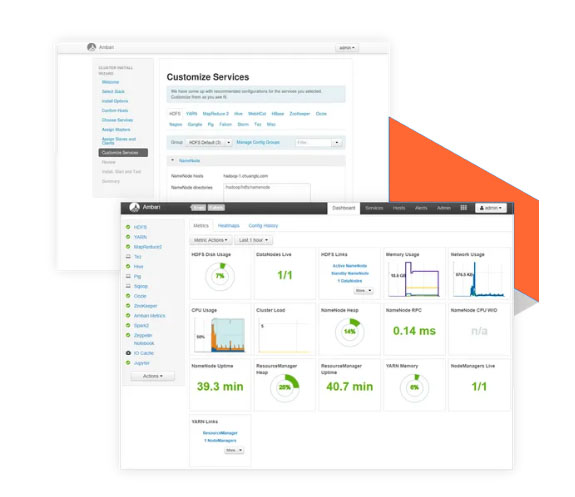Click the ops badge in dashboard navbar

pos(199,208)
